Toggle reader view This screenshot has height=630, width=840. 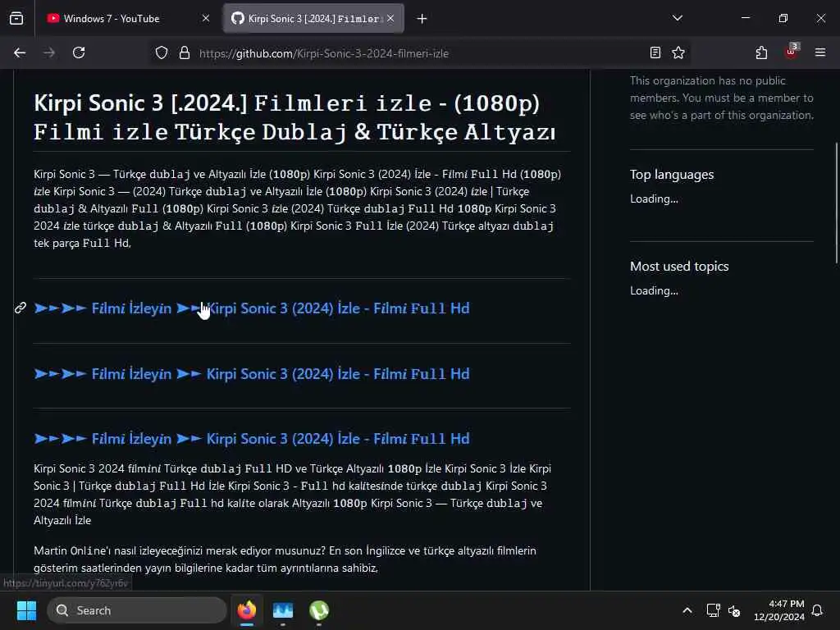point(655,52)
